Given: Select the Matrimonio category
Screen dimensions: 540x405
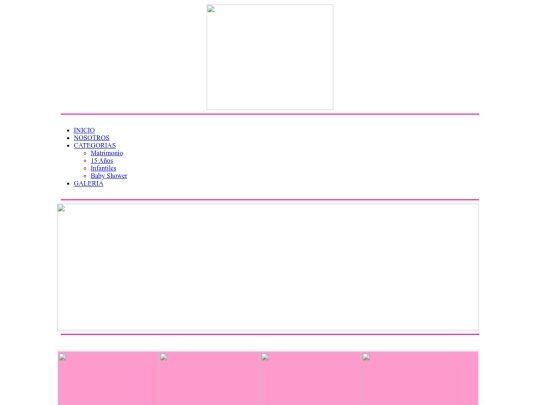Looking at the screenshot, I should 107,153.
